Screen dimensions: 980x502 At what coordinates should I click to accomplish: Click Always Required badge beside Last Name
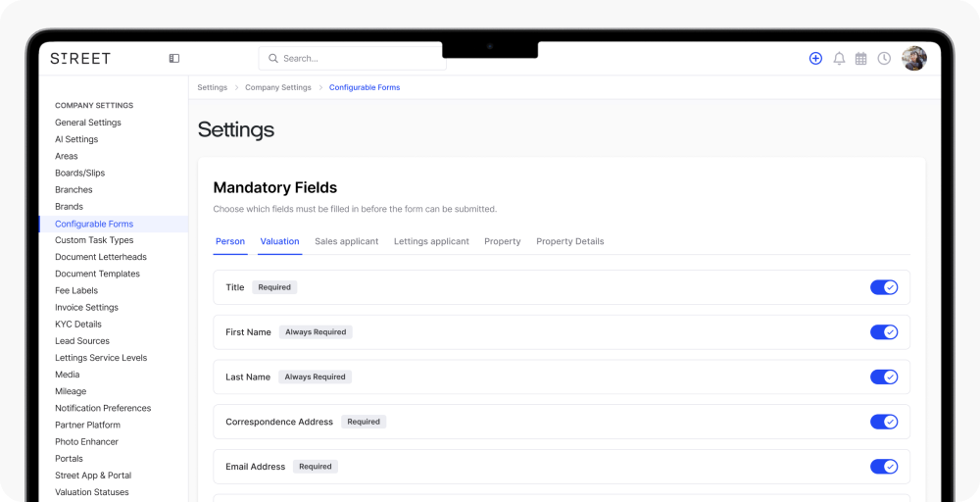tap(315, 376)
